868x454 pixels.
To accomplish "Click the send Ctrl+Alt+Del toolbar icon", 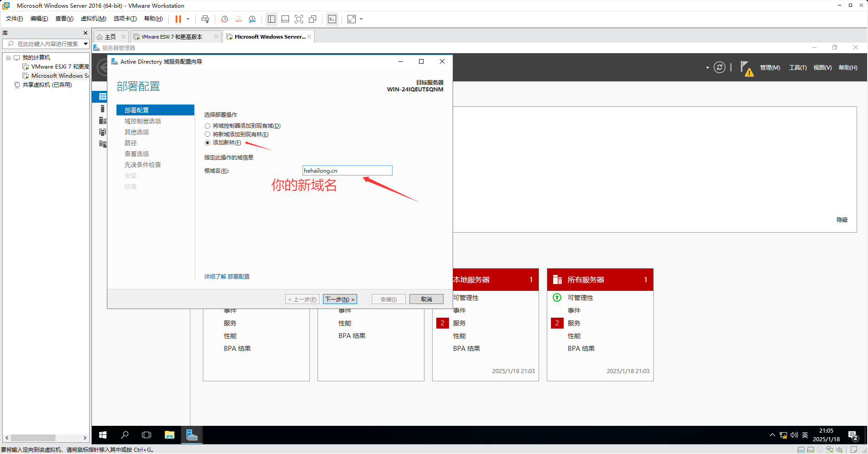I will (205, 19).
